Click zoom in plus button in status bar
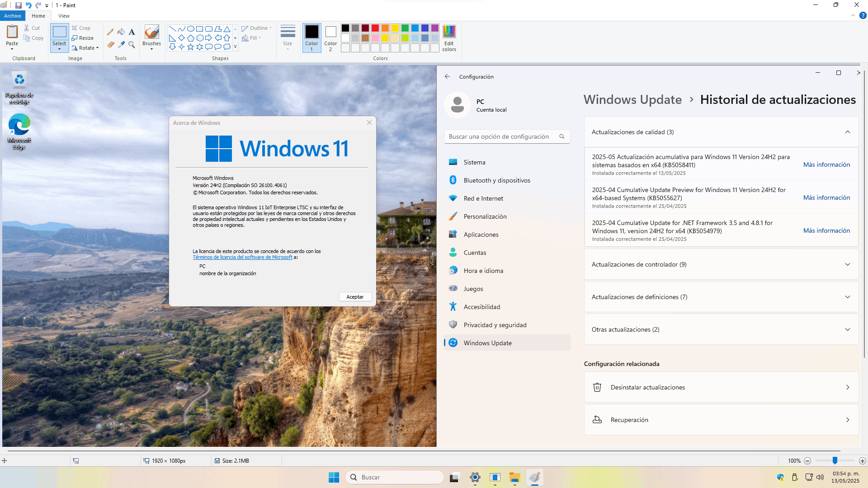 pos(863,461)
